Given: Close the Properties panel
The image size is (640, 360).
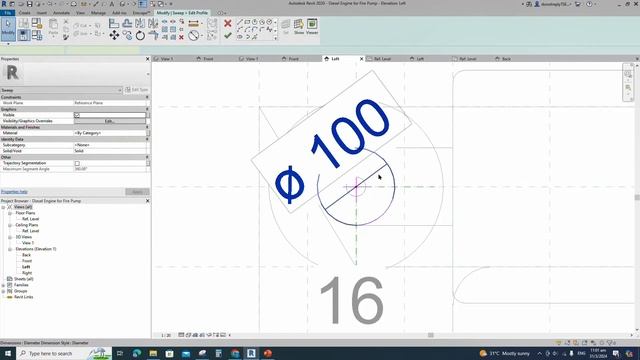Looking at the screenshot, I should point(148,59).
